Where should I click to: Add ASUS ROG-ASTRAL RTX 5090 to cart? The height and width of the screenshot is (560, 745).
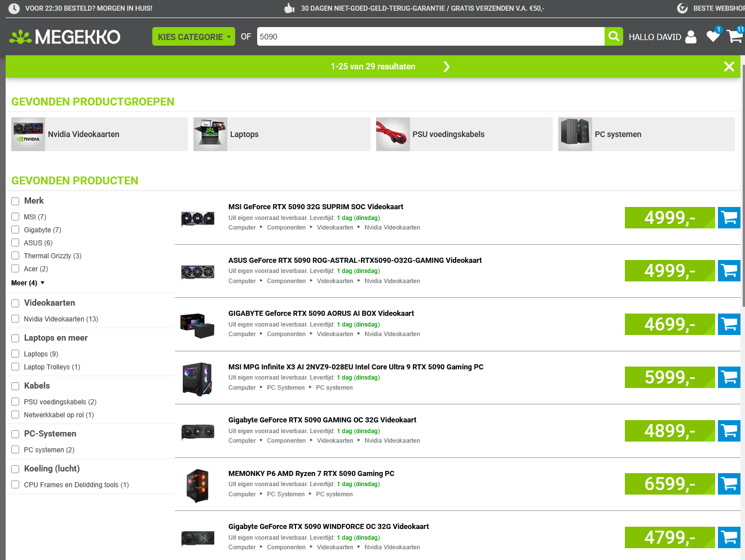click(729, 271)
